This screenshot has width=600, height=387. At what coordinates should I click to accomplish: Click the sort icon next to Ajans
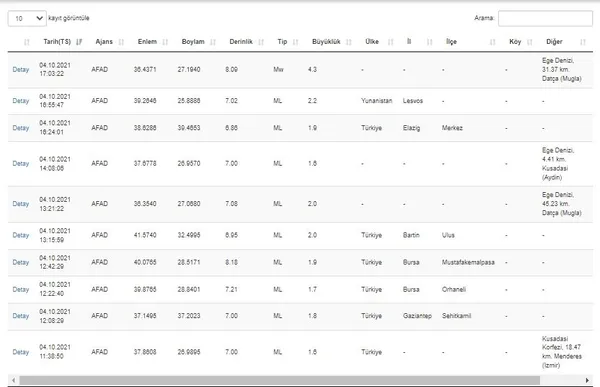[121, 42]
